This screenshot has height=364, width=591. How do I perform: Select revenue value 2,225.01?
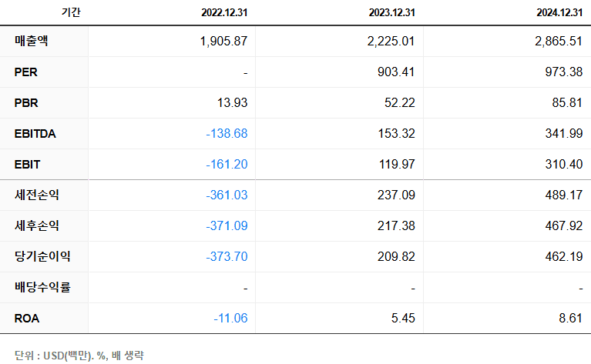[391, 41]
